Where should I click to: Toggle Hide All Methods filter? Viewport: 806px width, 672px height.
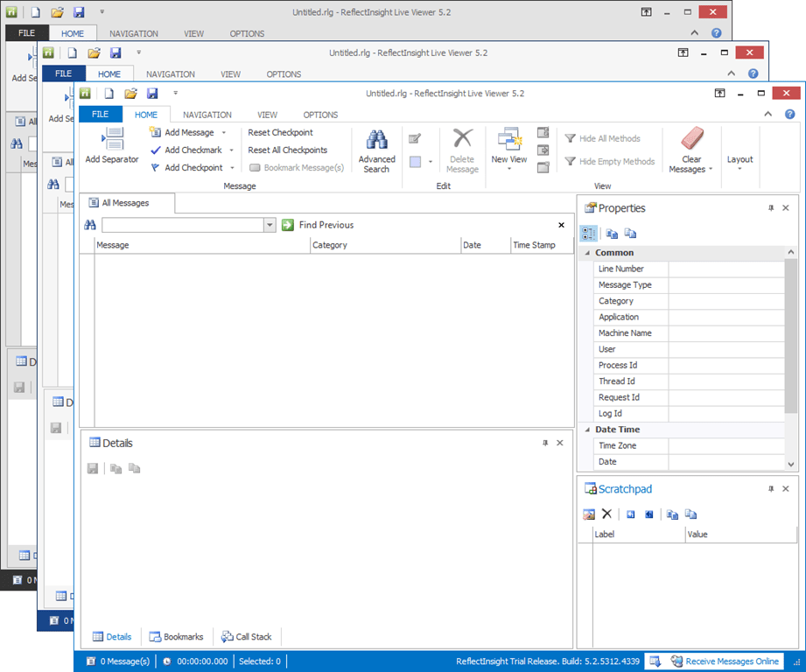point(602,139)
